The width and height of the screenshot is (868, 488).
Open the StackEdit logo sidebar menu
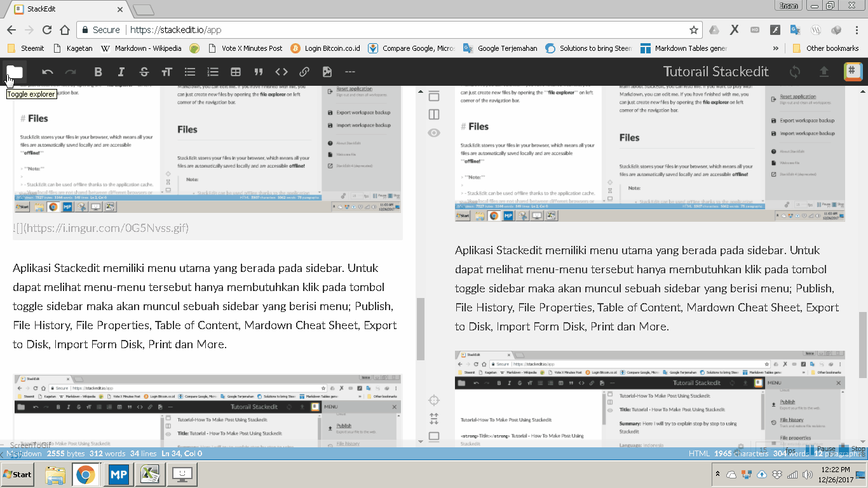[x=853, y=72]
